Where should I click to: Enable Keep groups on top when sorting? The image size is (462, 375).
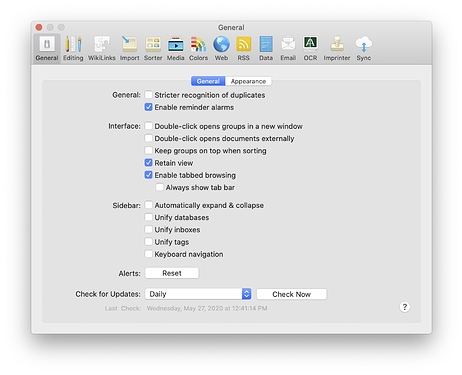tap(149, 151)
